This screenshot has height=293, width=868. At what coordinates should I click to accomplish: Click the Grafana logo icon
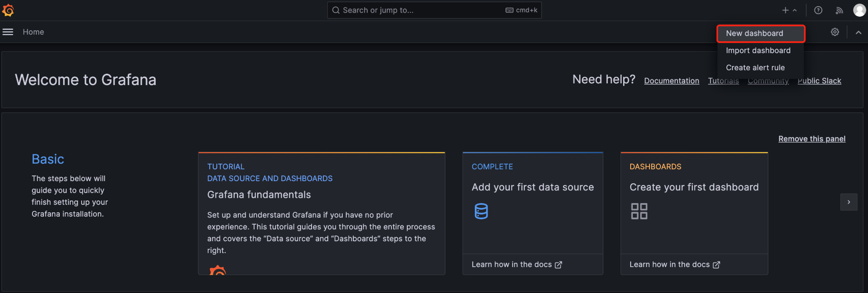click(8, 10)
